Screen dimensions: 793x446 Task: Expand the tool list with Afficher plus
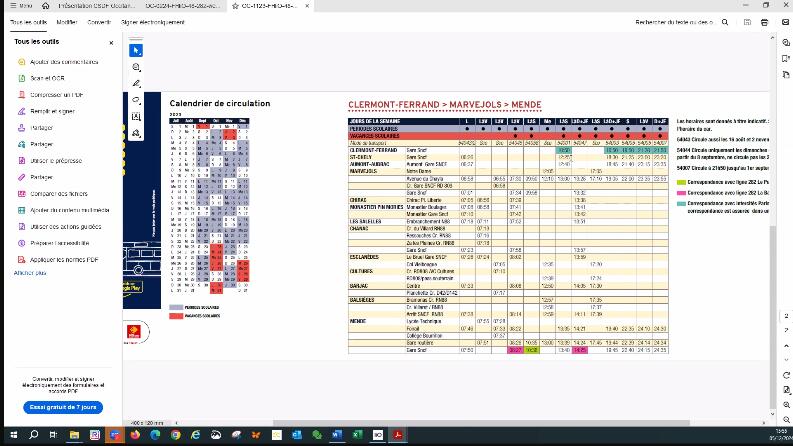point(30,273)
